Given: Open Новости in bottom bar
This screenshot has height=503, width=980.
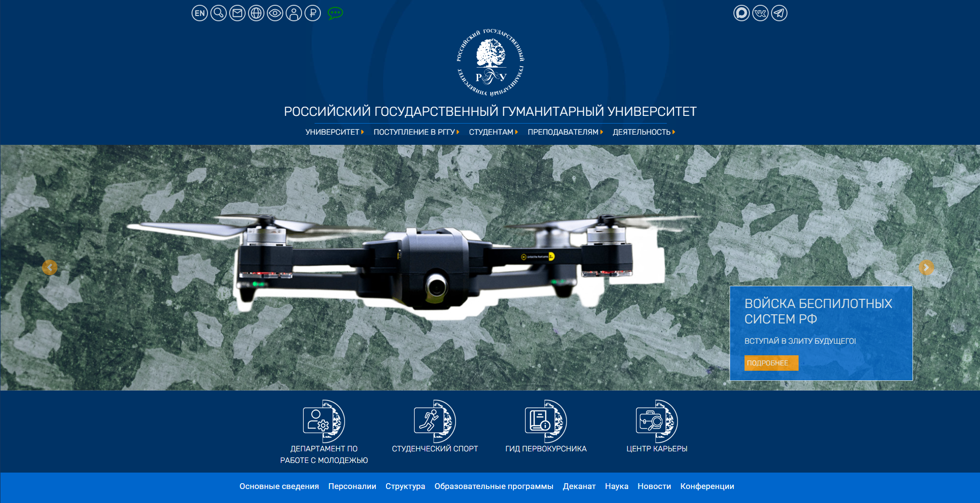Looking at the screenshot, I should click(x=654, y=486).
